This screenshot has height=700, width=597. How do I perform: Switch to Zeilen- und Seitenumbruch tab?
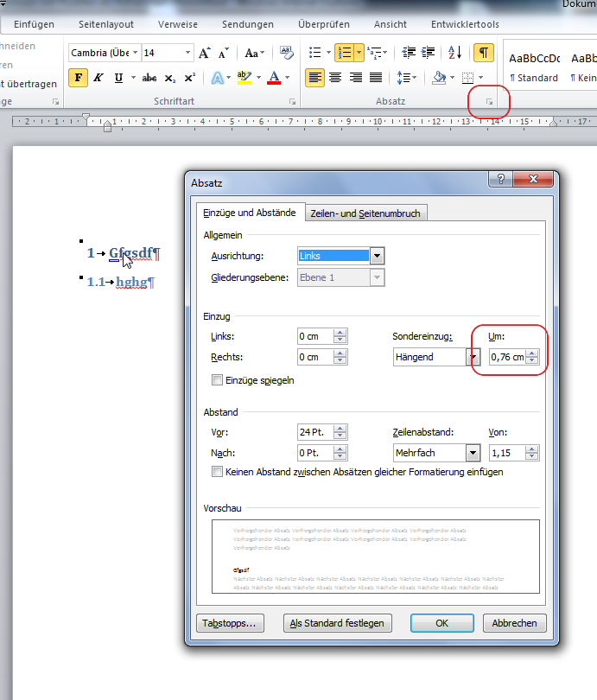tap(365, 213)
